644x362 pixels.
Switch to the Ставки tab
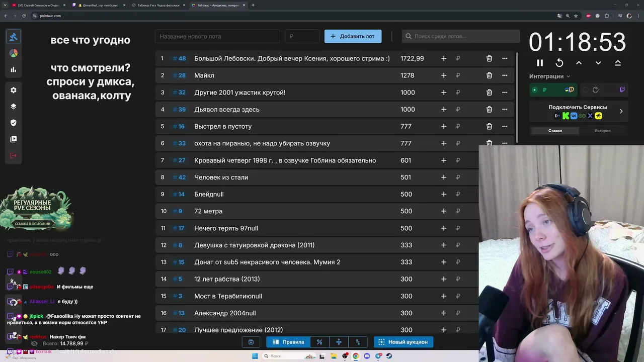555,131
